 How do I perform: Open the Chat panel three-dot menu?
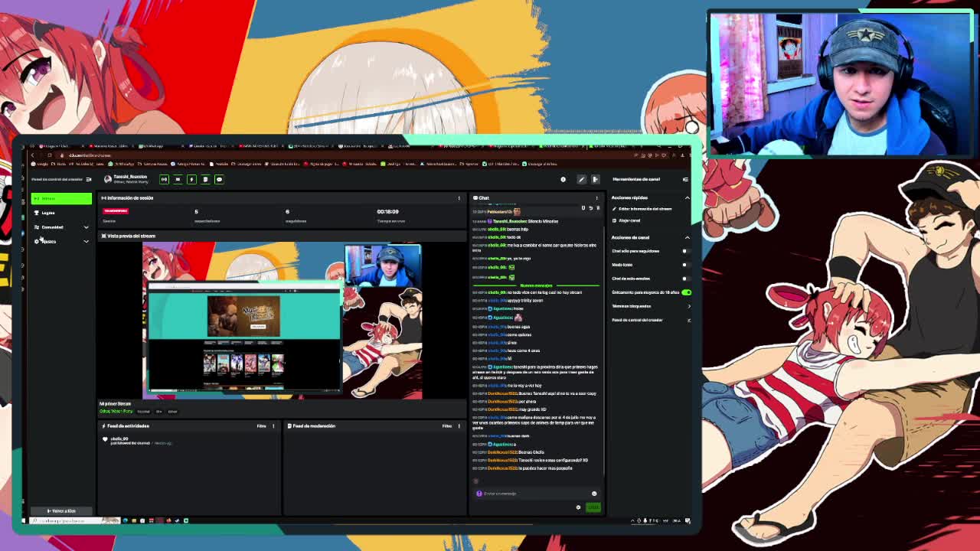(x=597, y=198)
